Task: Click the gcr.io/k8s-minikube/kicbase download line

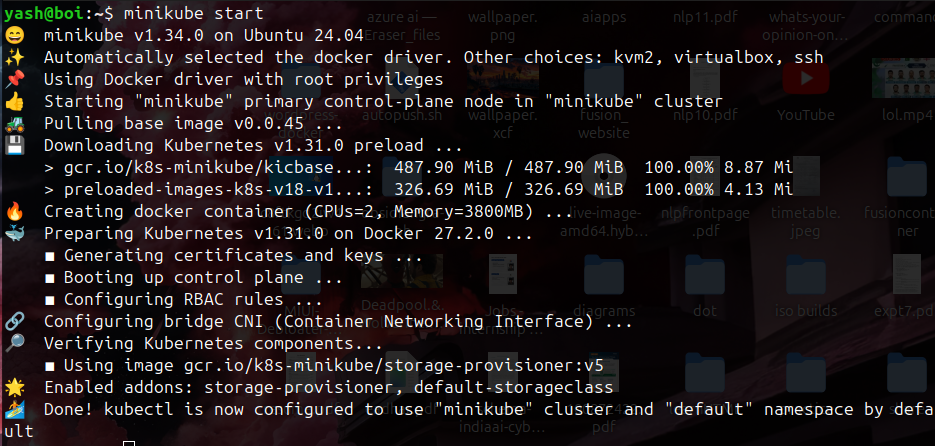Action: (218, 165)
